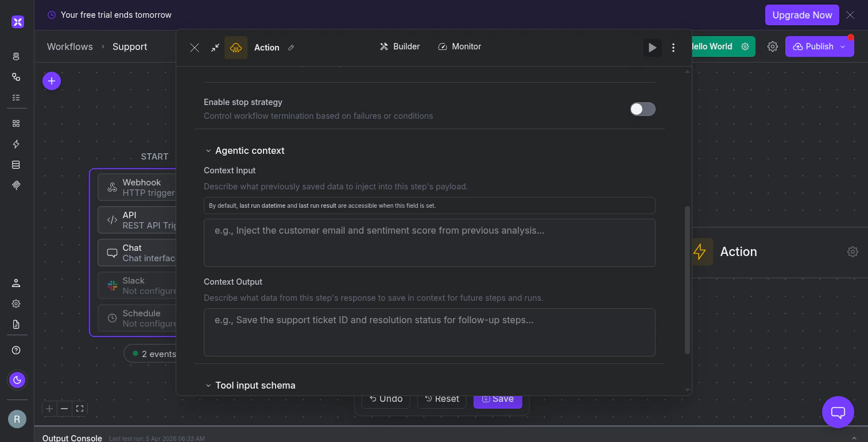Click the app logo in the sidebar

(17, 22)
